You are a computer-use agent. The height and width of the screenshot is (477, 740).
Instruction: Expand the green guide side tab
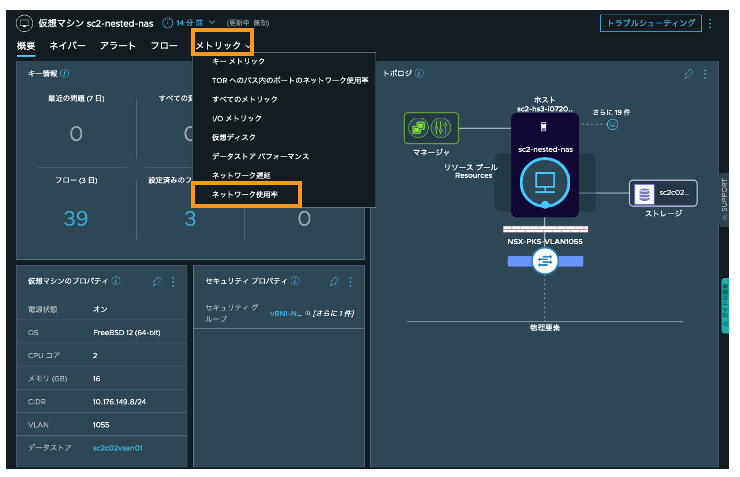click(725, 306)
